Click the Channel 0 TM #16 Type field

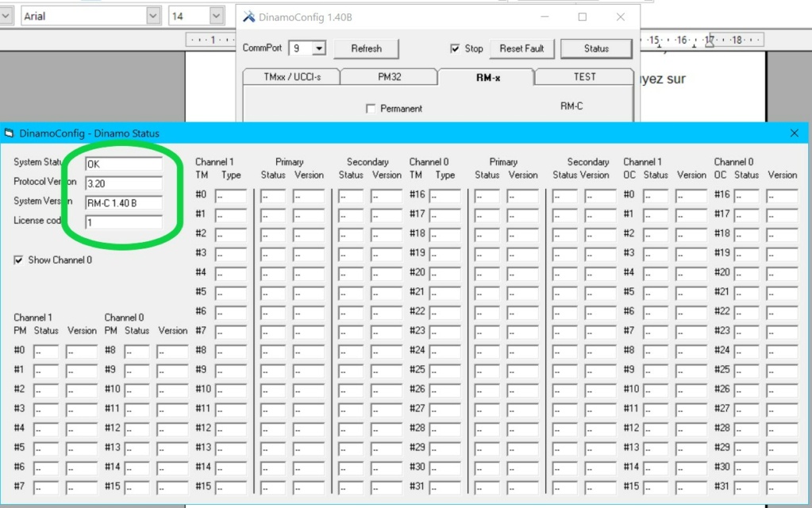(444, 196)
